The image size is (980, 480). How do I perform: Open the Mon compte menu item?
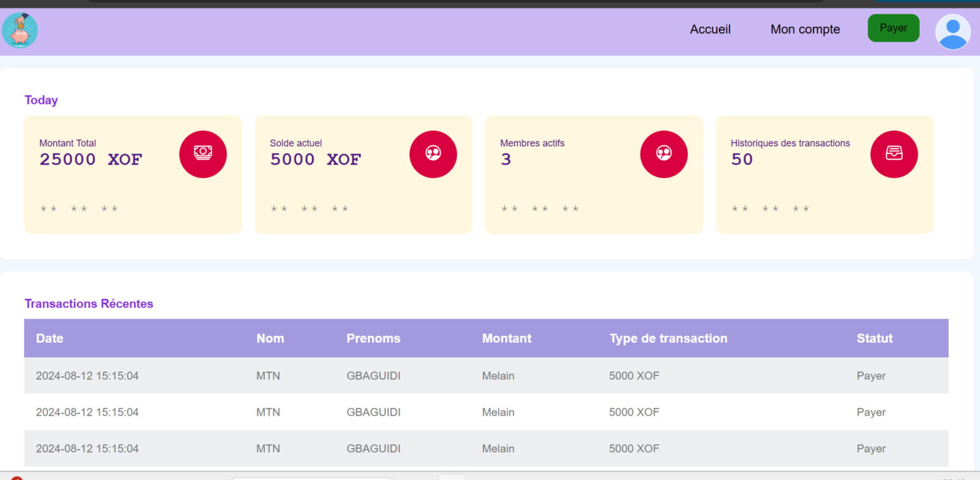pyautogui.click(x=805, y=30)
